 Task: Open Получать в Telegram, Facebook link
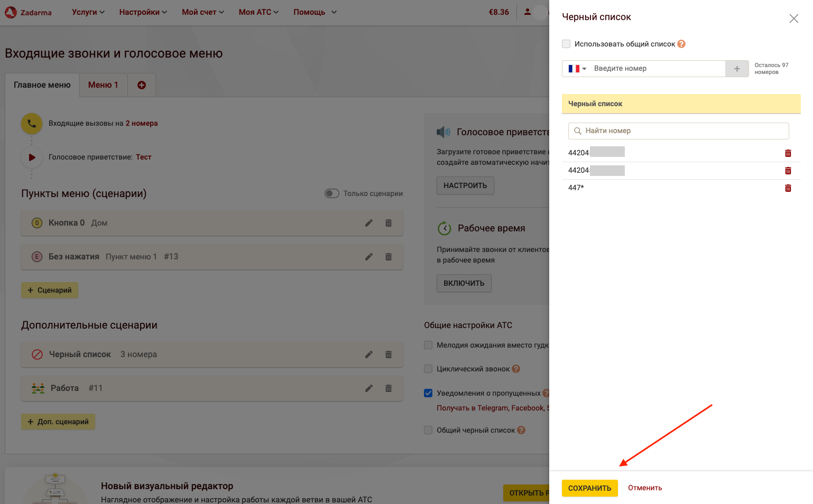(x=493, y=408)
